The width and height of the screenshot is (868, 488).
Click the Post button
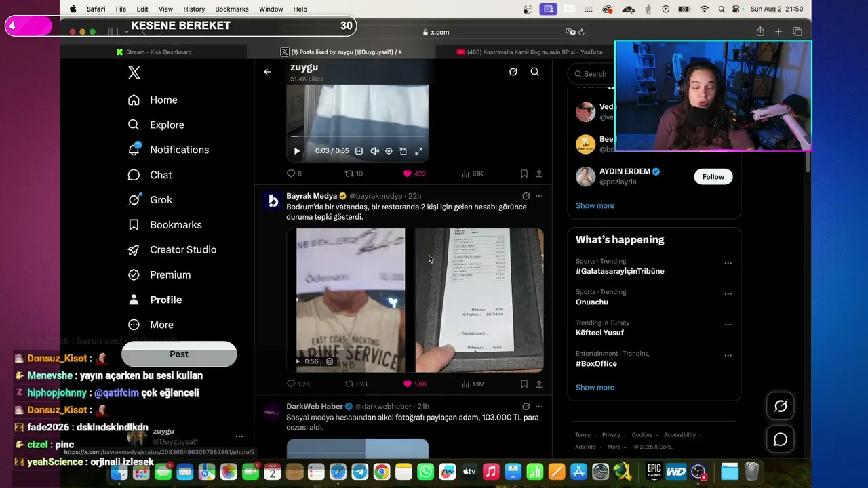coord(179,354)
